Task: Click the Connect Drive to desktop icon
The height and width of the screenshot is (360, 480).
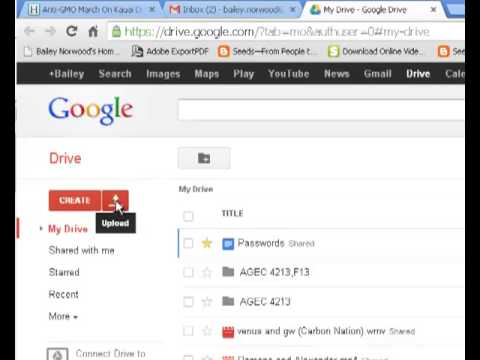Action: point(58,354)
